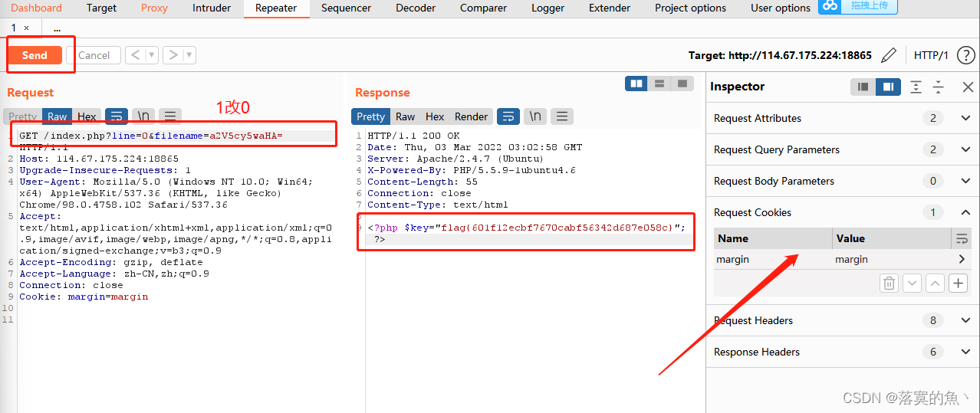The image size is (980, 413).
Task: Click the Name column header
Action: (x=773, y=238)
